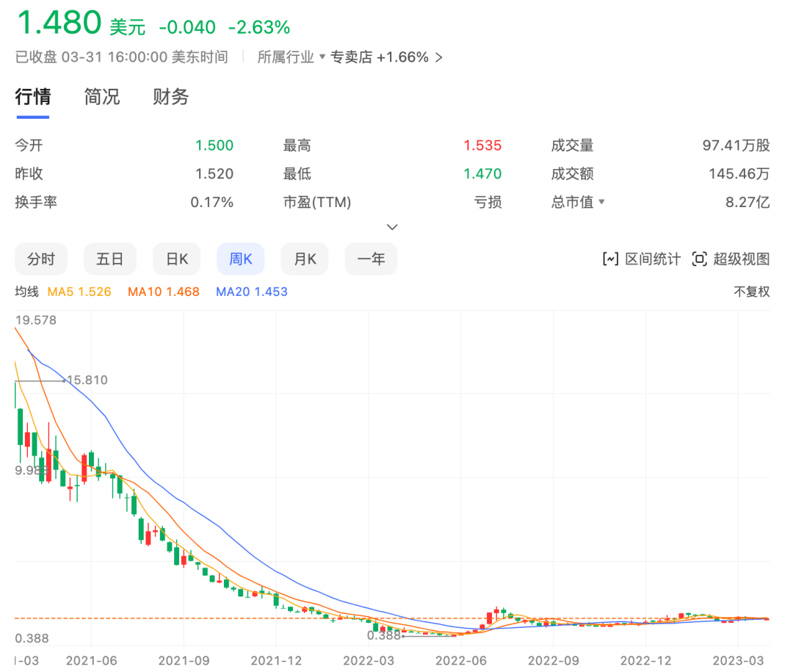The width and height of the screenshot is (793, 672).
Task: Select the 五日 chart period
Action: coord(110,259)
